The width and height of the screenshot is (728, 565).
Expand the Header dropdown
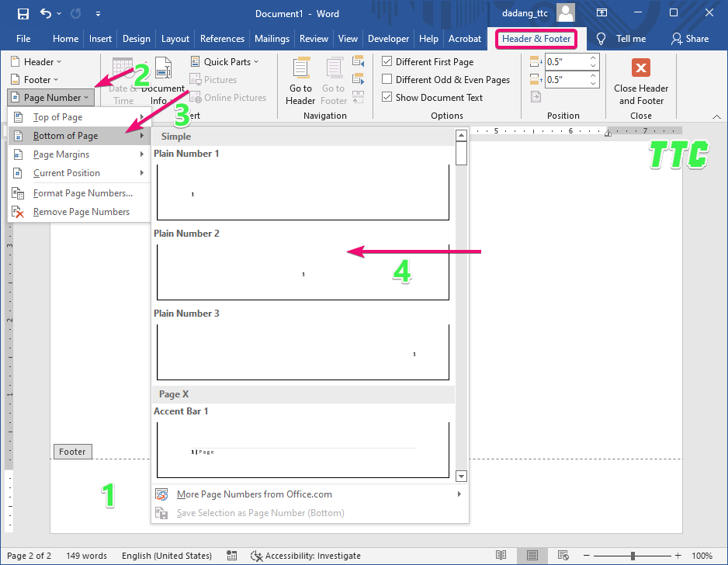tap(36, 61)
